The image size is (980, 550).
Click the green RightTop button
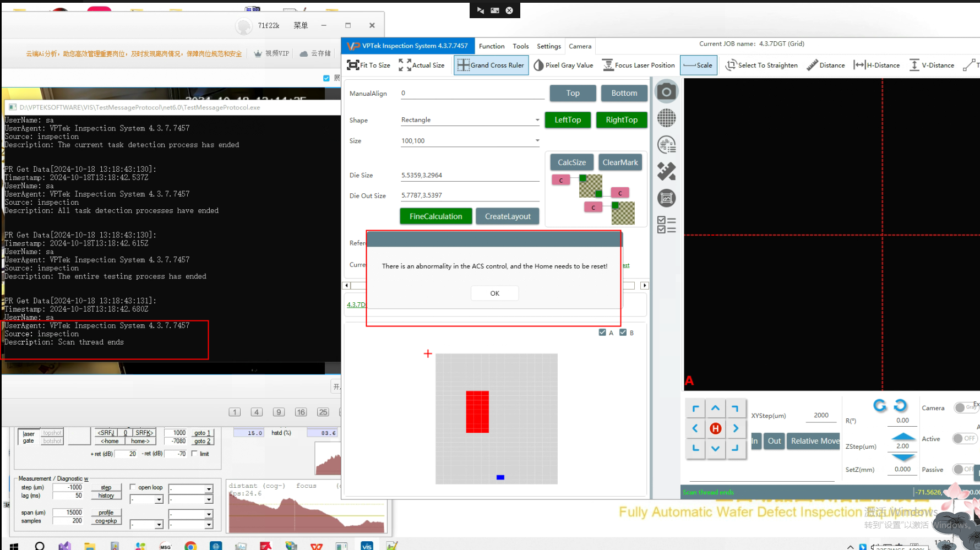point(622,120)
